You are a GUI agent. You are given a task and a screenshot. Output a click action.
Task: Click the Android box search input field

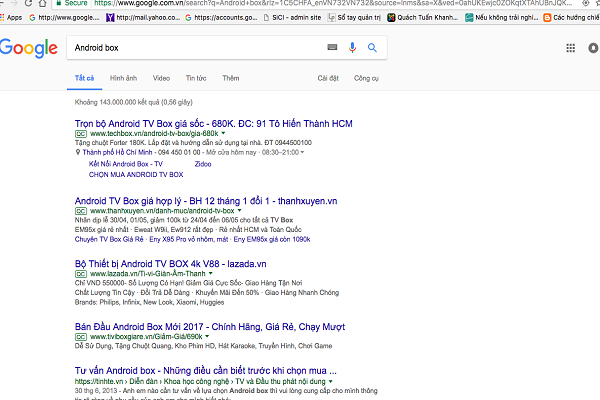[x=190, y=47]
